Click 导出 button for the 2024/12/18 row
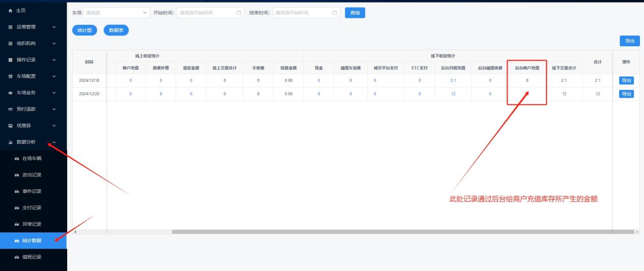 point(626,80)
